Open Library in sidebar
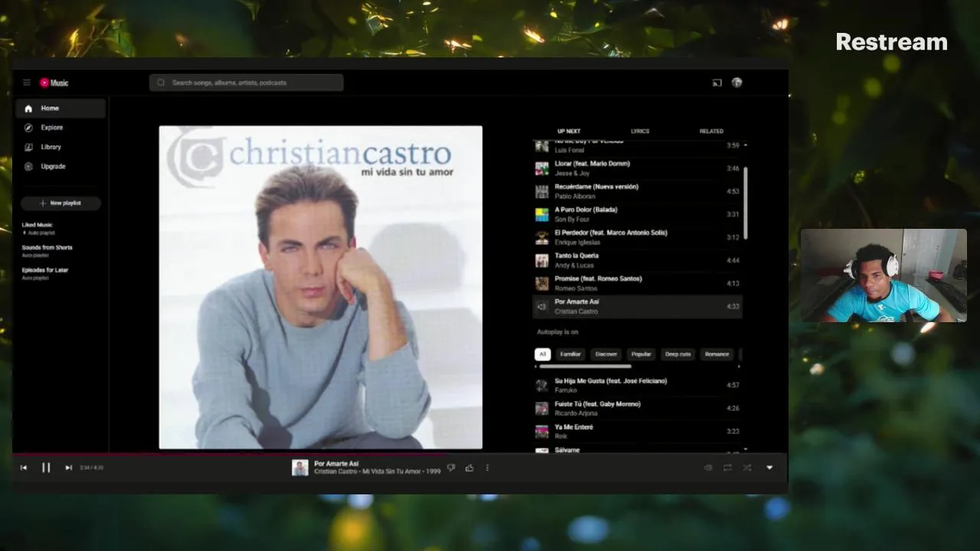The width and height of the screenshot is (980, 551). pos(60,147)
